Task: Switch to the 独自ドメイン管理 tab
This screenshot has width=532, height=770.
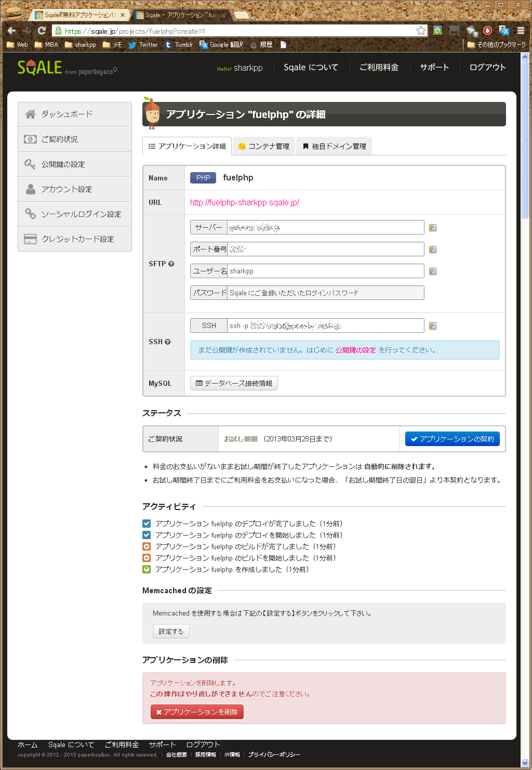Action: [x=334, y=146]
